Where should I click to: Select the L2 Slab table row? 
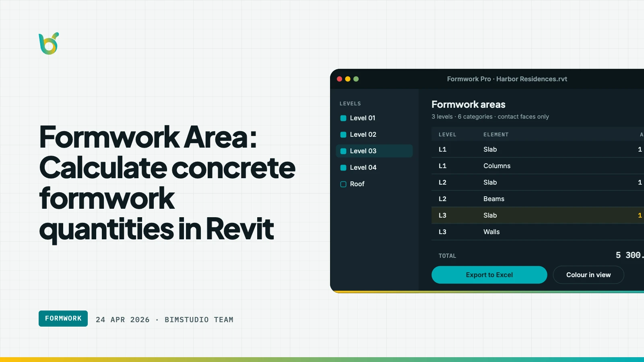point(538,182)
